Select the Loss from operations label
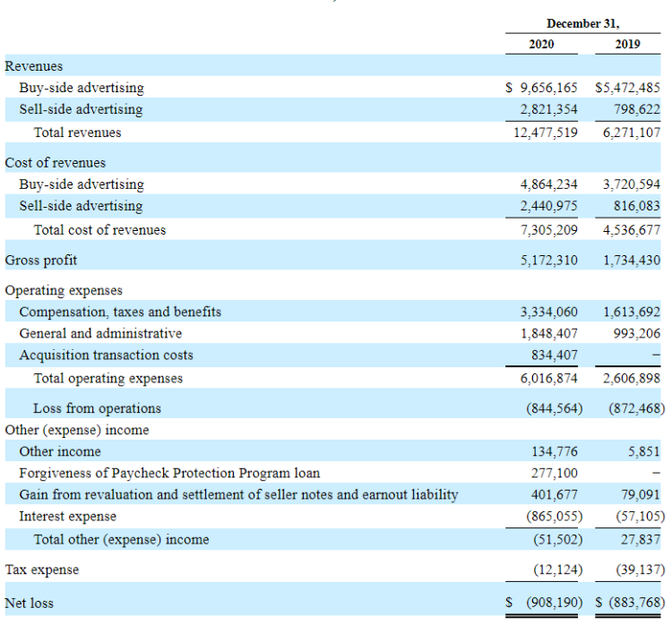Image resolution: width=672 pixels, height=625 pixels. tap(97, 408)
